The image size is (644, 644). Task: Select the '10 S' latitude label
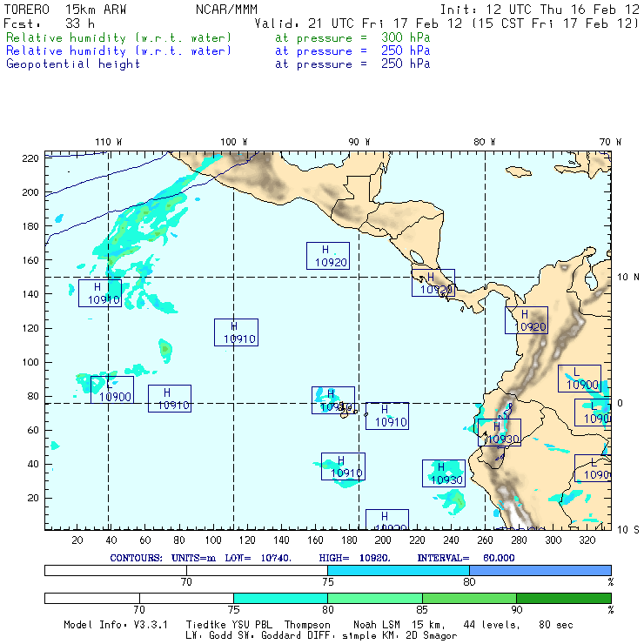pyautogui.click(x=628, y=530)
